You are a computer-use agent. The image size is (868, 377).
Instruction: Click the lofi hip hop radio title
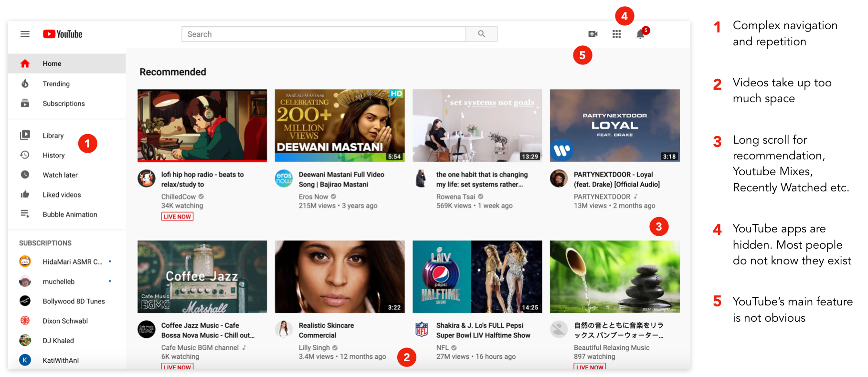202,179
